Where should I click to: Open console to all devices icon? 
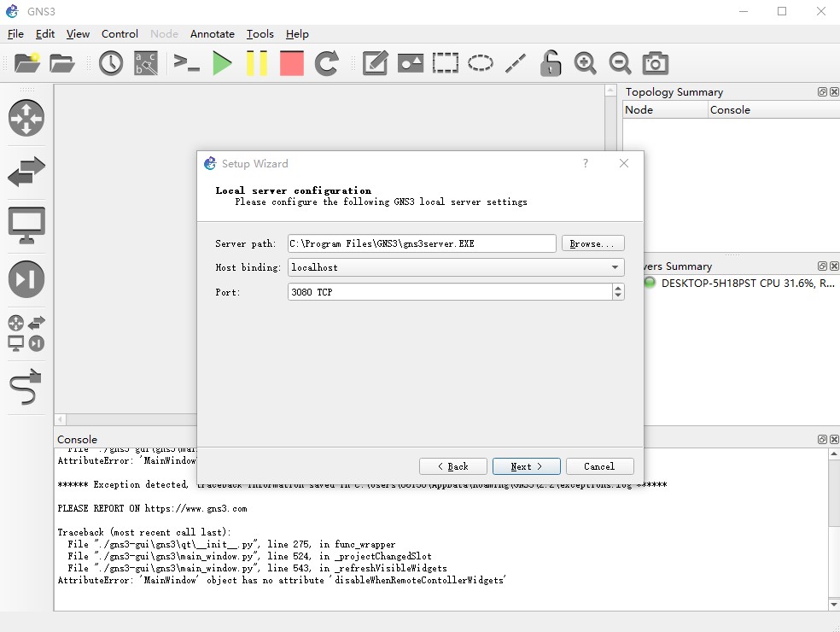click(x=186, y=62)
